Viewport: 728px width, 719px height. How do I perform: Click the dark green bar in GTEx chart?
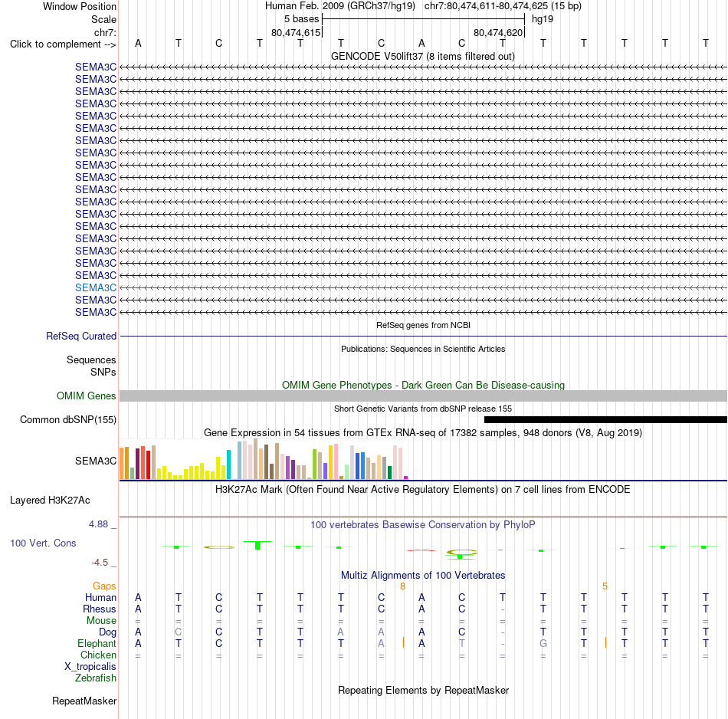[389, 472]
